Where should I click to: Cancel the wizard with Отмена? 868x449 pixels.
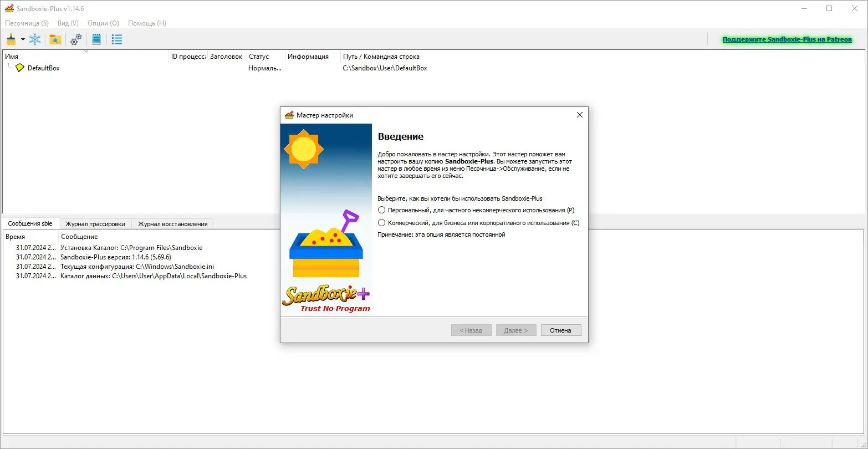[x=560, y=330]
